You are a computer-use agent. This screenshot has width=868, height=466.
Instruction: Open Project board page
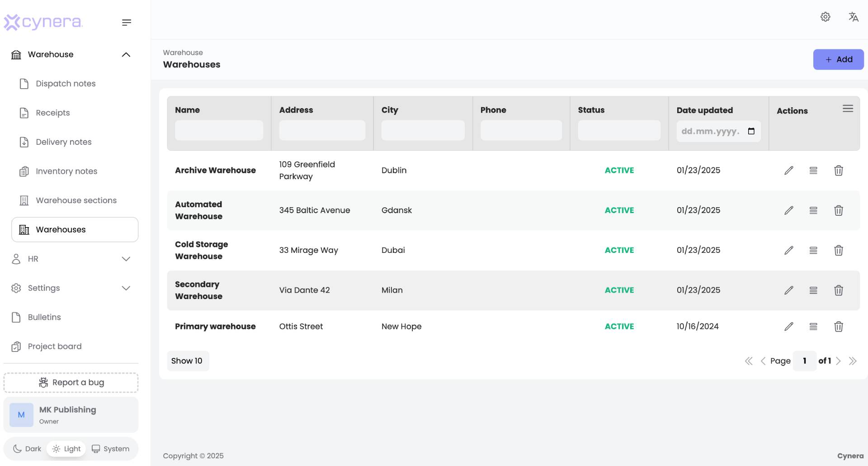pyautogui.click(x=71, y=347)
